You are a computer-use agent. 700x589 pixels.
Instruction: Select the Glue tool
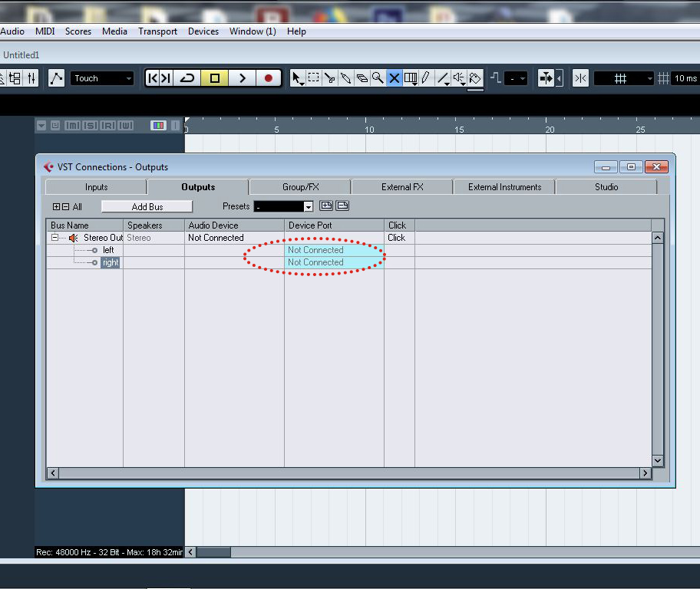click(346, 77)
